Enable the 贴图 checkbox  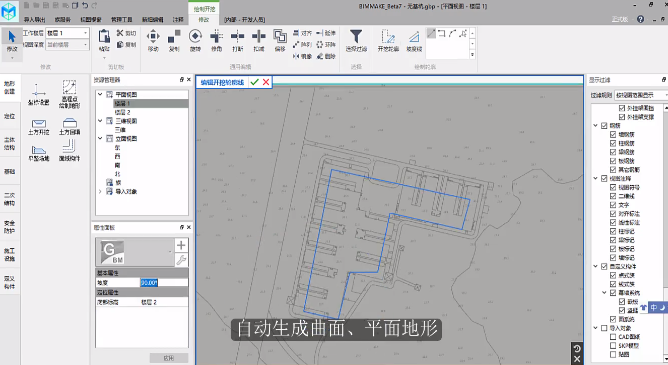613,354
